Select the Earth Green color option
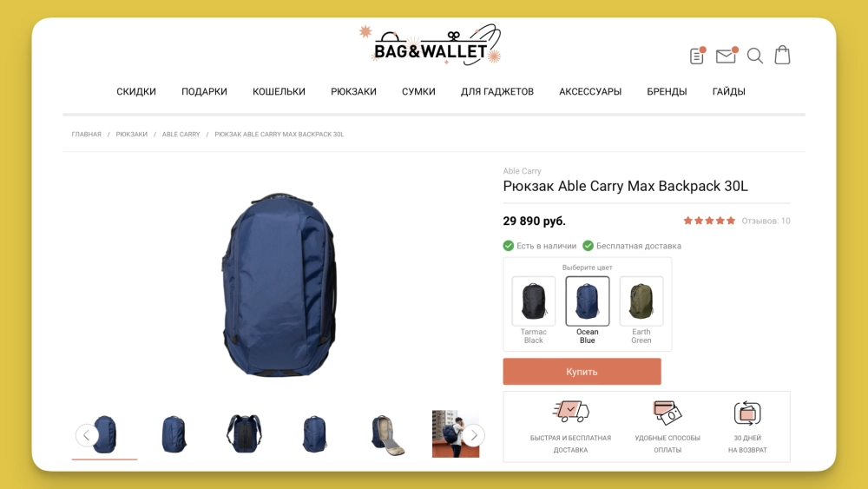This screenshot has height=489, width=868. [641, 310]
